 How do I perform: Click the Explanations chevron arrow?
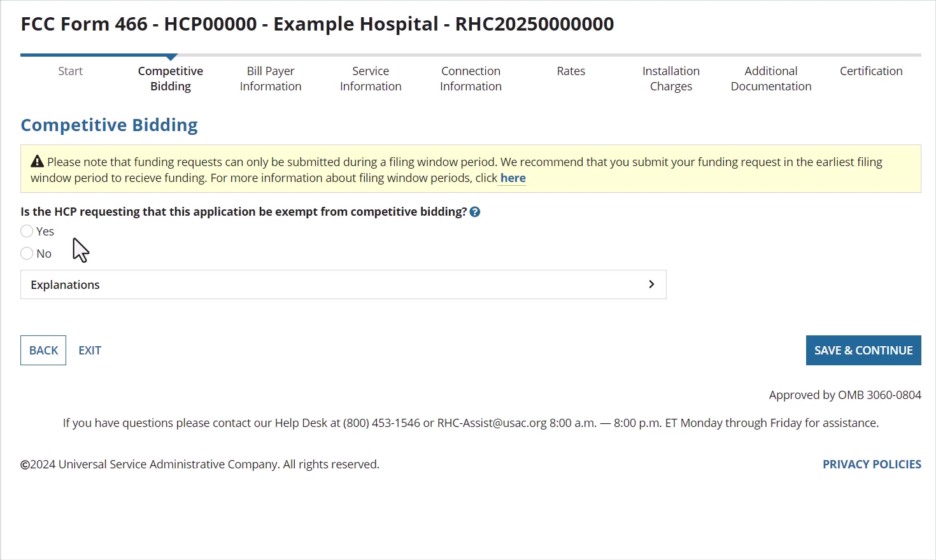pyautogui.click(x=651, y=284)
